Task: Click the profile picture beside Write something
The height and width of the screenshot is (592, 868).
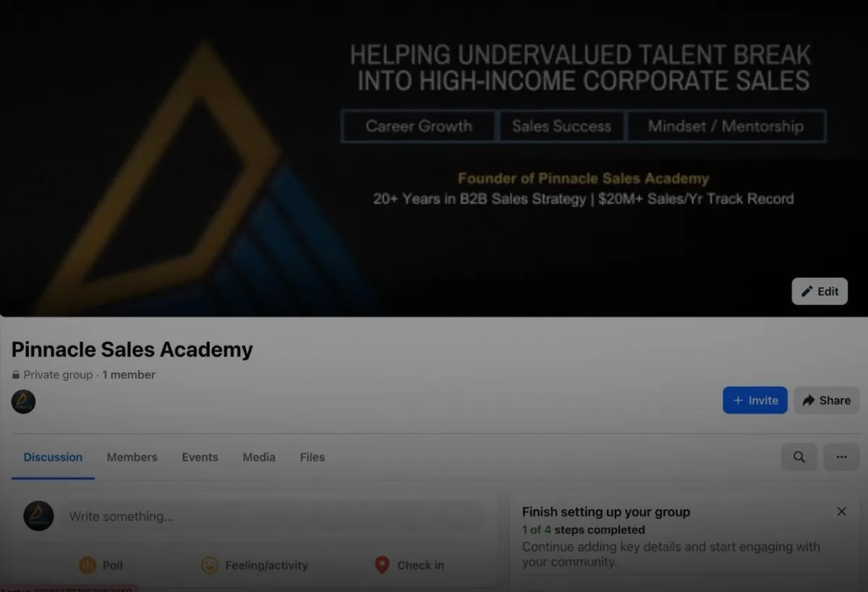Action: pyautogui.click(x=38, y=516)
